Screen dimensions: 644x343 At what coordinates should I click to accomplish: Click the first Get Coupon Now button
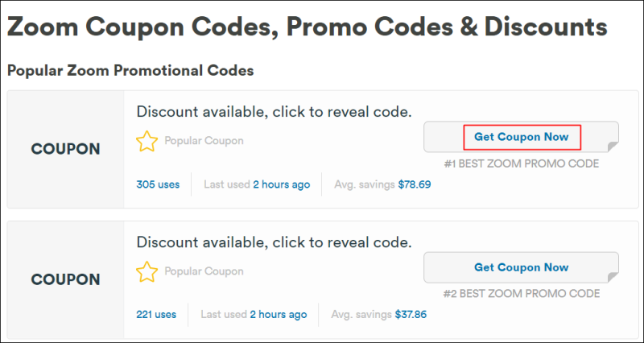tap(521, 137)
